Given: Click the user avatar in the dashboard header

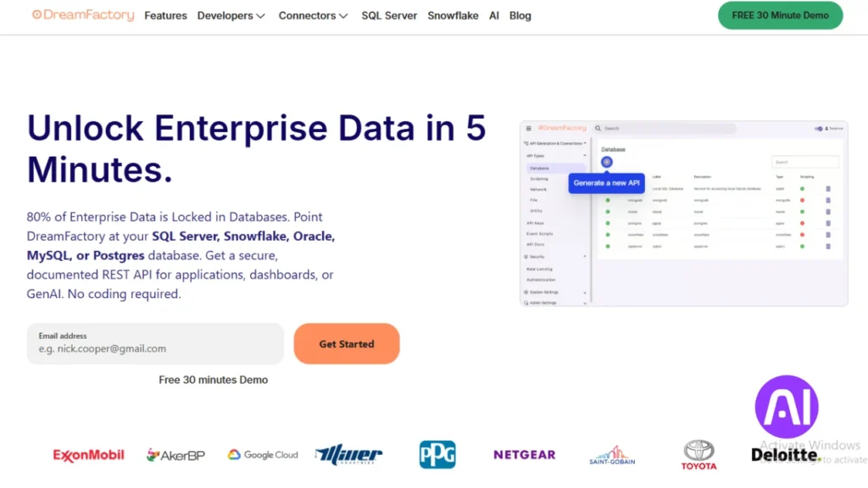Looking at the screenshot, I should [826, 129].
